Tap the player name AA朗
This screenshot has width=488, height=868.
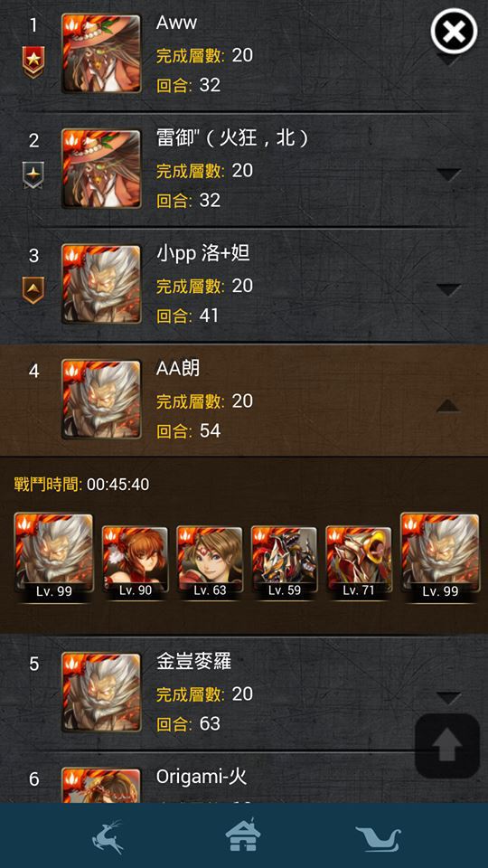coord(178,369)
